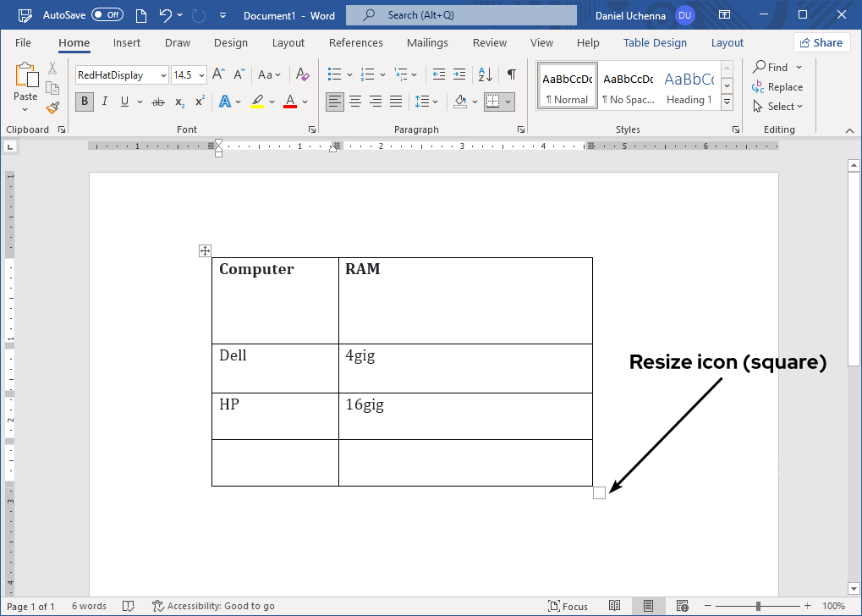Apply yellow text highlight color
Viewport: 862px width, 616px height.
(257, 102)
